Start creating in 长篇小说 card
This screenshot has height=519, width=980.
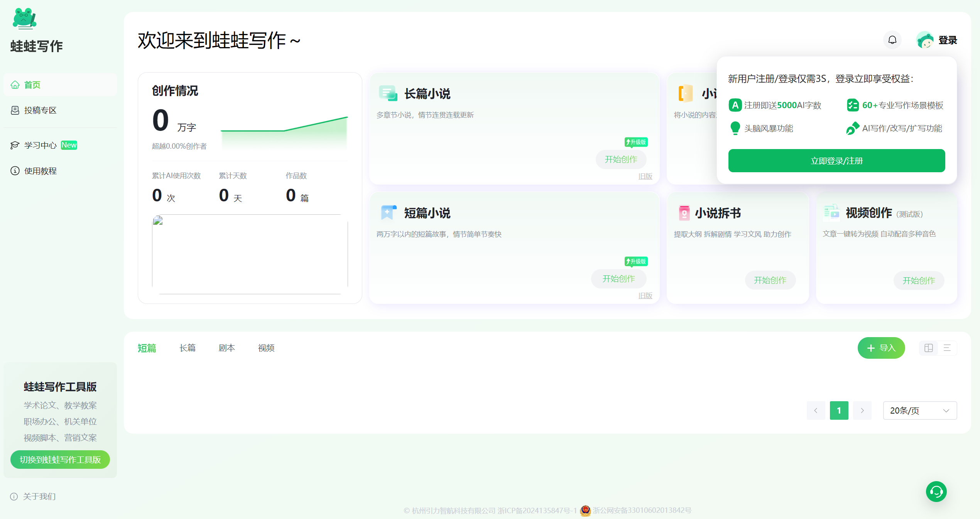621,159
